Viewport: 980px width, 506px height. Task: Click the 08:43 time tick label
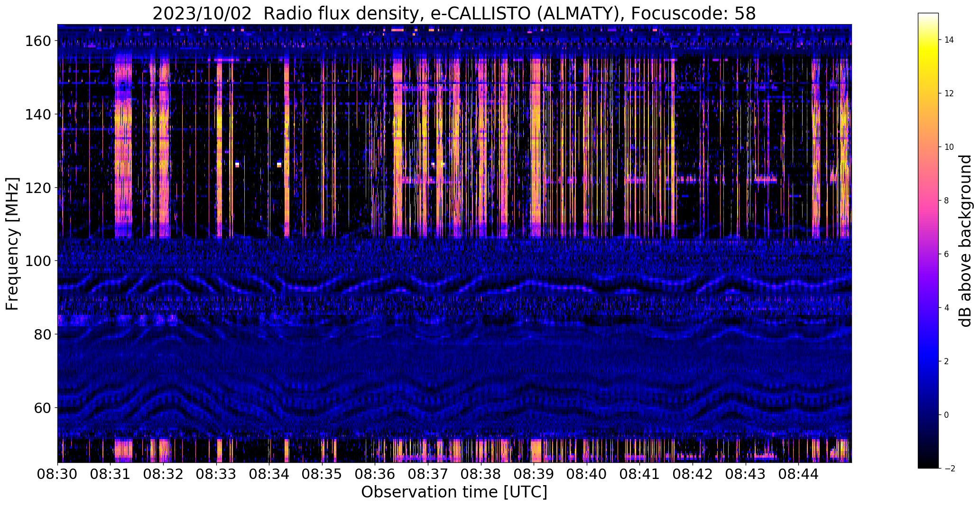point(745,474)
